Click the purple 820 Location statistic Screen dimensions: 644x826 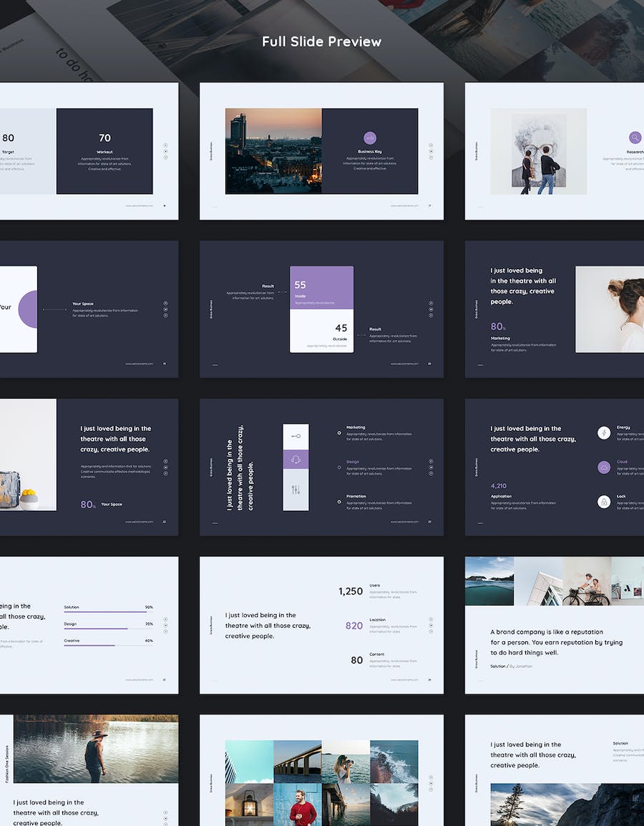(x=354, y=626)
